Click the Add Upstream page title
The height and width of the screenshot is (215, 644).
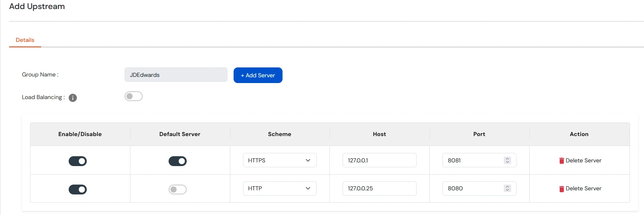(x=37, y=7)
